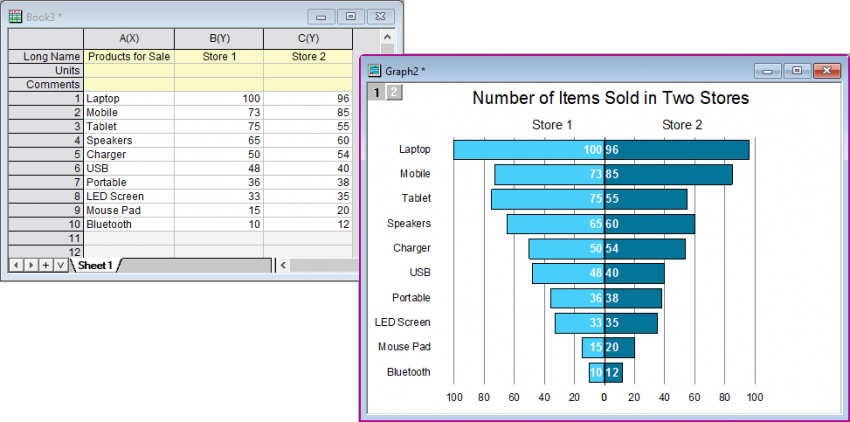Select the Sheet1 tab

click(x=95, y=265)
